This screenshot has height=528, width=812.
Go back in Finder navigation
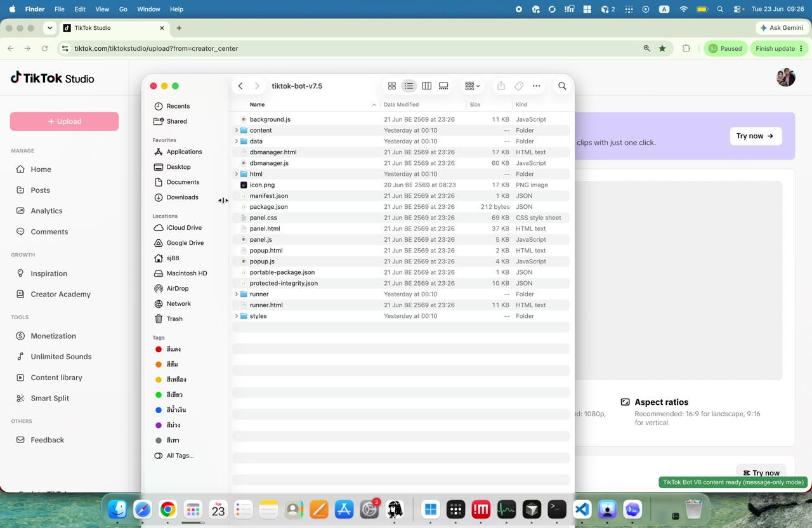(240, 86)
